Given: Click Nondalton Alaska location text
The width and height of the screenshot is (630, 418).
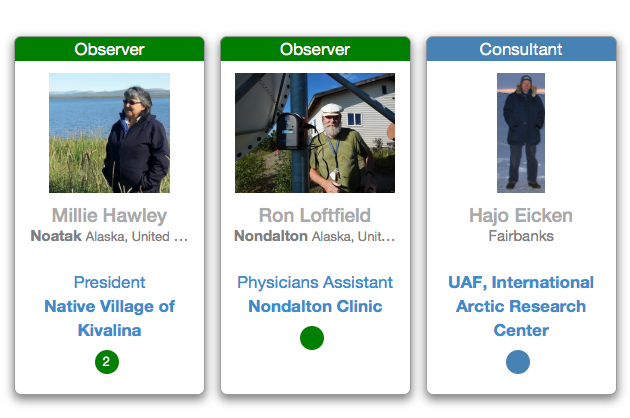Looking at the screenshot, I should [315, 237].
